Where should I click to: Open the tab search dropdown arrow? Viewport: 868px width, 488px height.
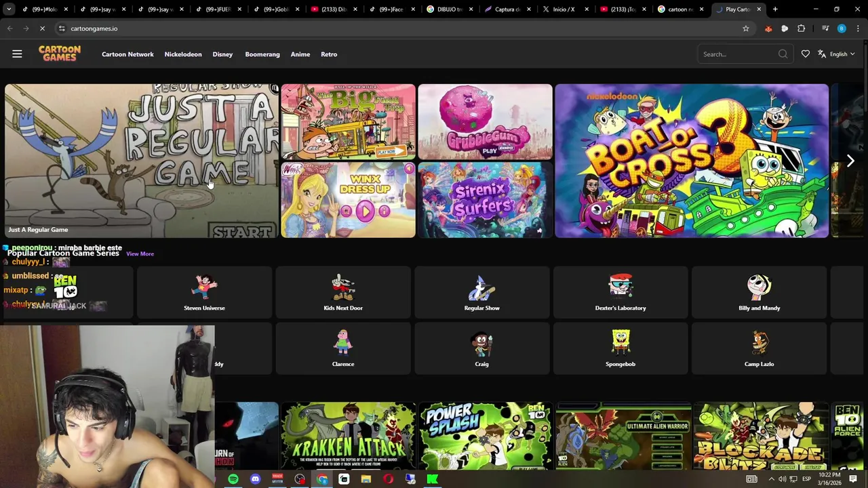point(9,9)
